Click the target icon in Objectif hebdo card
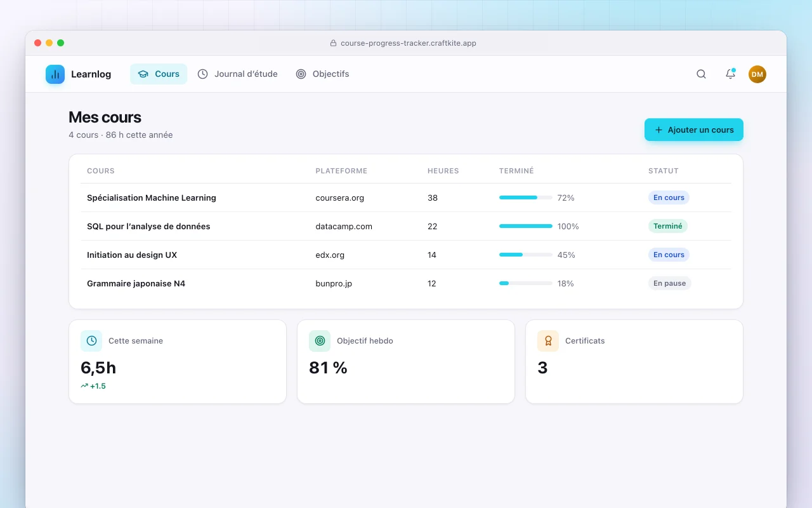Screen dimensions: 812x508 click(320, 341)
